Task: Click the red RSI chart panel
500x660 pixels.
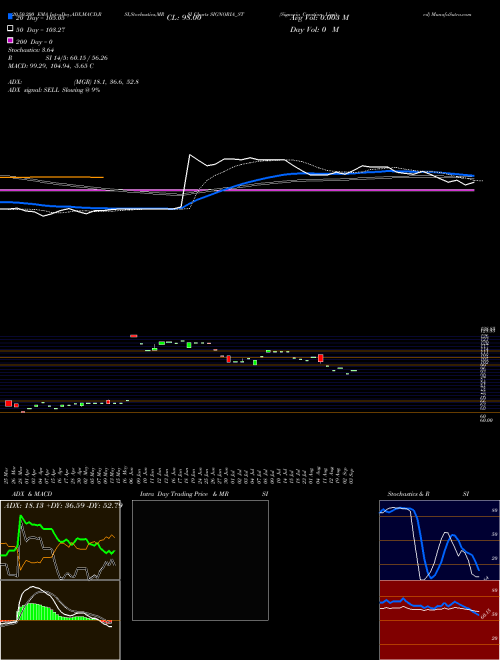Action: tap(439, 620)
